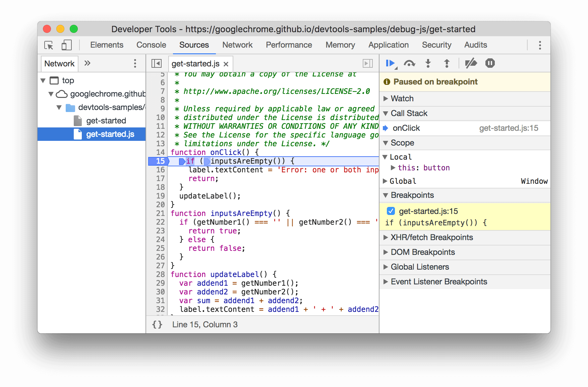Click the Resume script execution icon
This screenshot has width=588, height=387.
point(390,63)
